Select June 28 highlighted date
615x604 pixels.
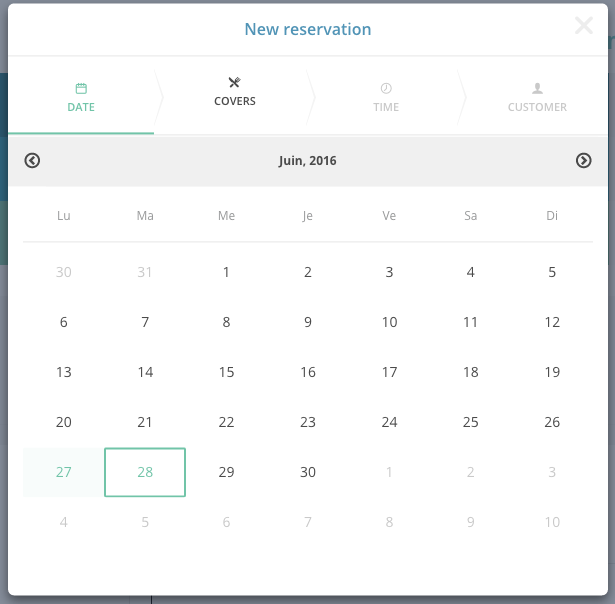pos(145,472)
